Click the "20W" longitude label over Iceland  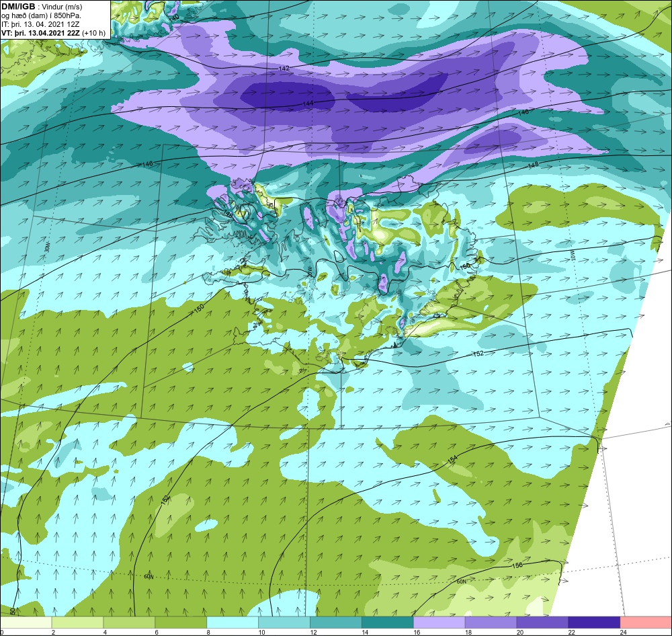tap(309, 272)
